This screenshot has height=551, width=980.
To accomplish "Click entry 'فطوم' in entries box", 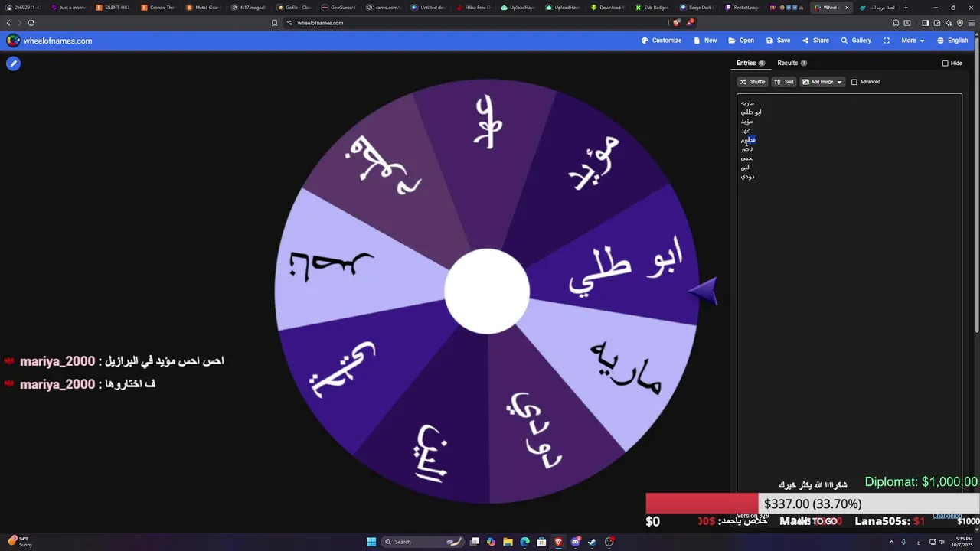I will (748, 139).
